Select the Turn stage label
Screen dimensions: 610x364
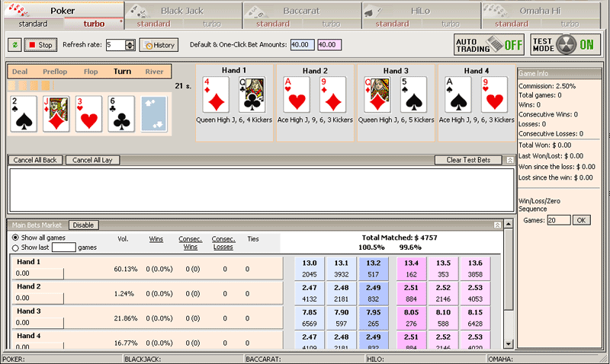122,72
